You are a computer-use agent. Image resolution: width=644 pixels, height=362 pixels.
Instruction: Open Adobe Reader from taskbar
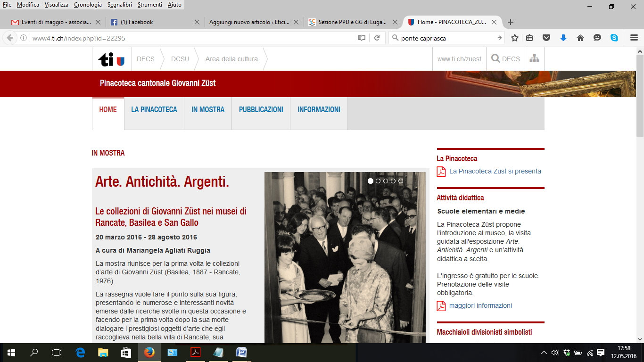[x=195, y=353]
